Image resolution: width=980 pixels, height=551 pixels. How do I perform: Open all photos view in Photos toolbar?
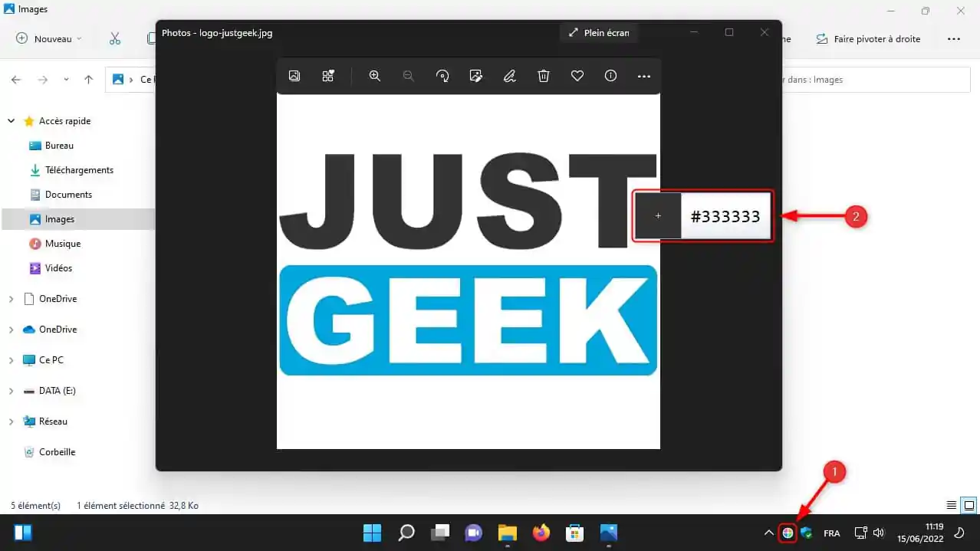tap(294, 76)
